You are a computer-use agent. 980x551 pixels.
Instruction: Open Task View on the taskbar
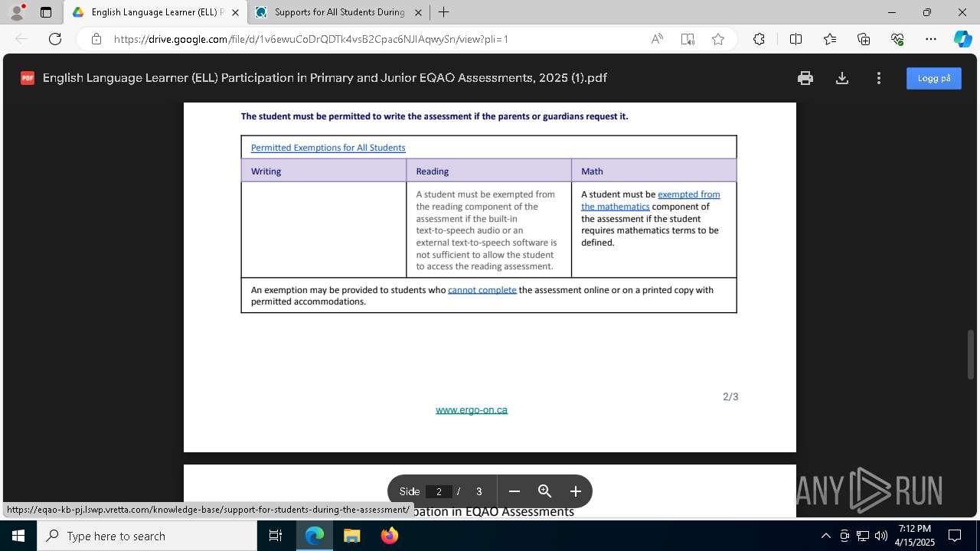pyautogui.click(x=276, y=536)
